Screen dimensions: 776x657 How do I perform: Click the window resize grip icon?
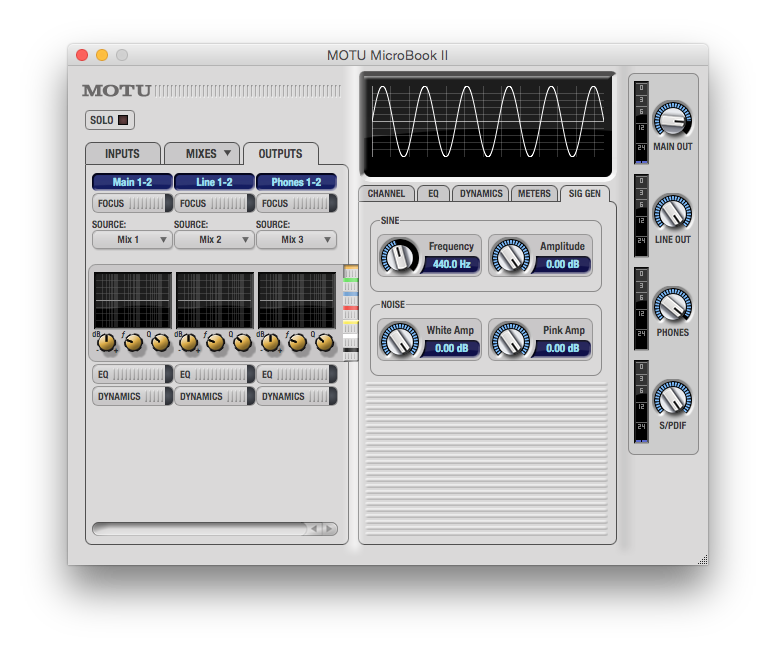pos(703,560)
